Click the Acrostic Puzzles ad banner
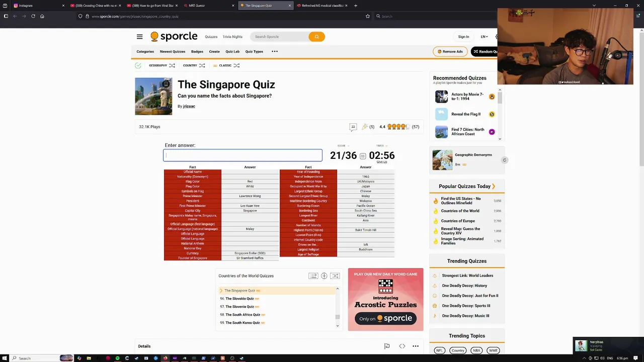The image size is (644, 362). 385,300
